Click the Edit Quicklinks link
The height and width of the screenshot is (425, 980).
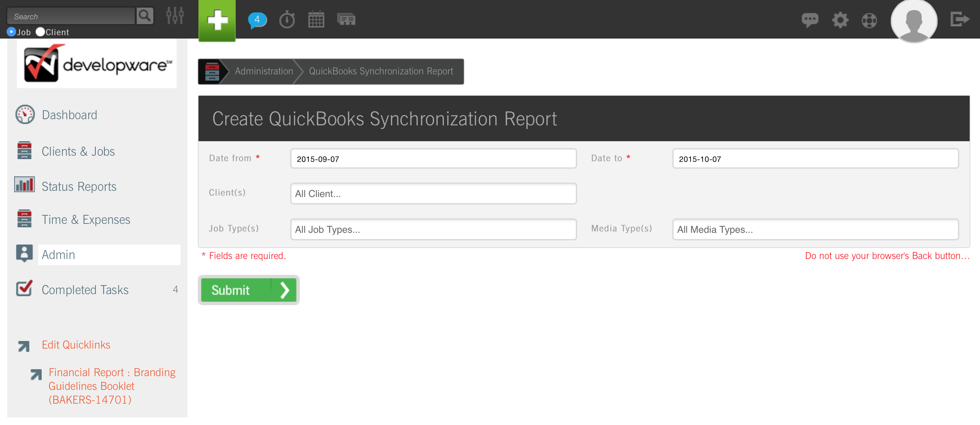coord(76,345)
